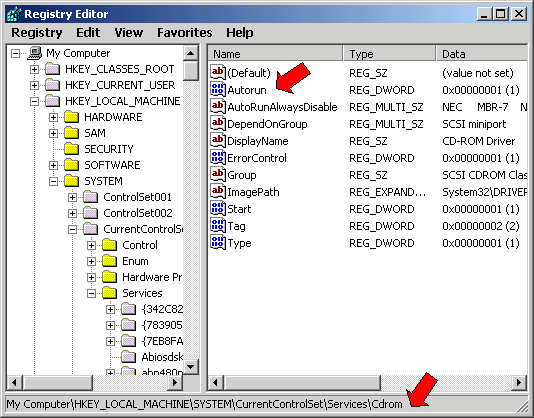Open the Edit menu
Viewport: 534px width, 418px height.
[x=88, y=33]
